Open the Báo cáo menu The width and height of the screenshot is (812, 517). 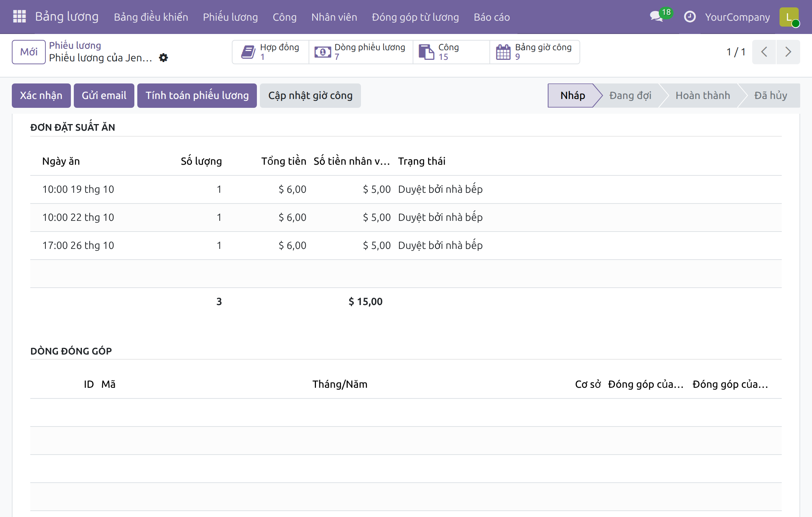coord(492,17)
